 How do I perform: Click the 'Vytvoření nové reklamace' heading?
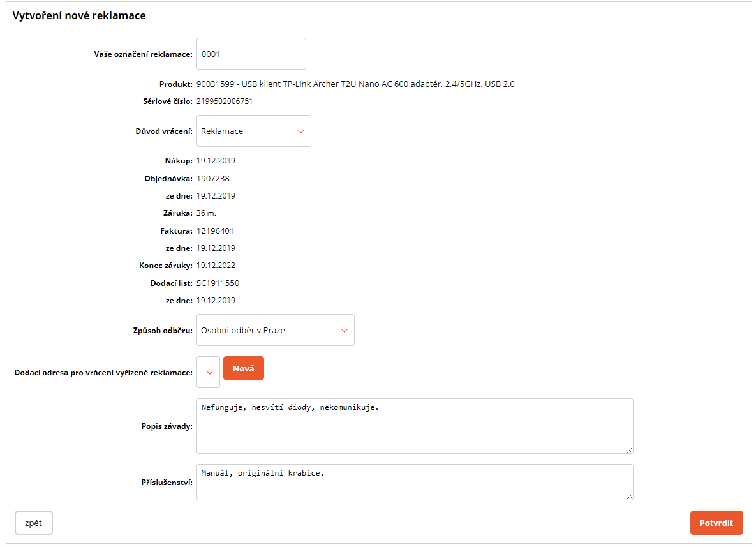[79, 15]
